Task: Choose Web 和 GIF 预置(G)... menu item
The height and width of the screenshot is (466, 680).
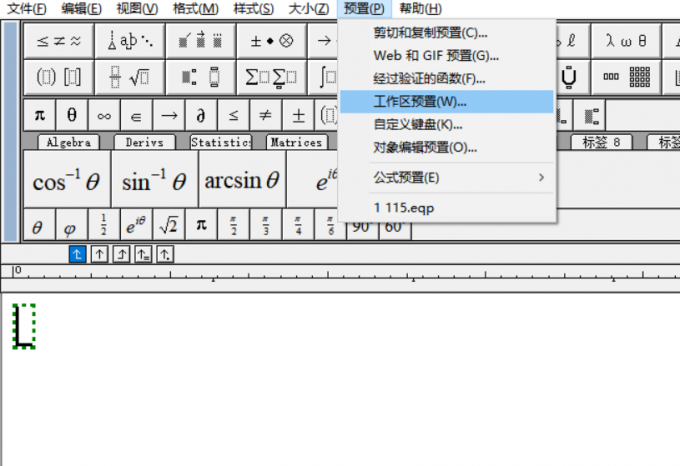Action: 447,55
